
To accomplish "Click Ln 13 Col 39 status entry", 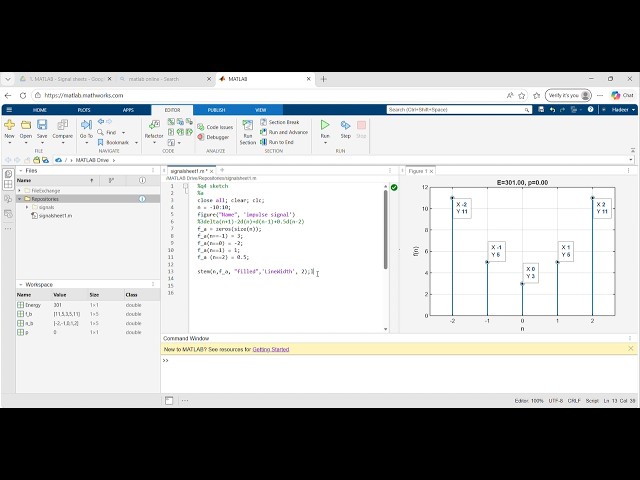I will coord(619,401).
